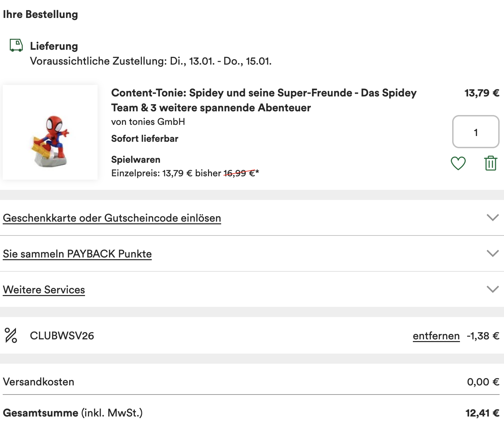Click the von tonies GmbH manufacturer text
The height and width of the screenshot is (427, 504).
point(148,122)
